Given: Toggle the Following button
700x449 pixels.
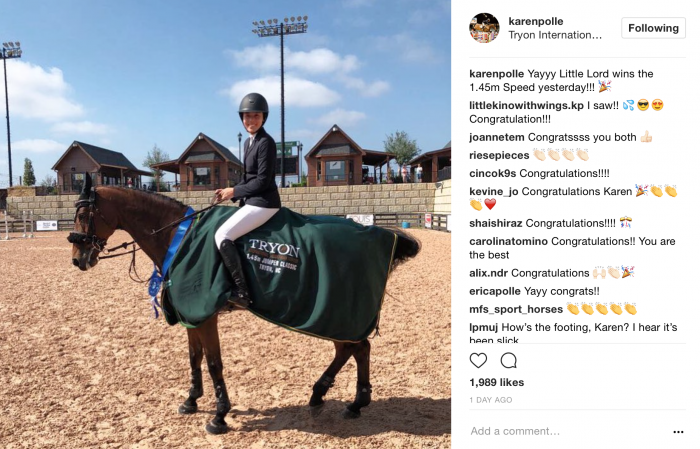Looking at the screenshot, I should (x=653, y=28).
